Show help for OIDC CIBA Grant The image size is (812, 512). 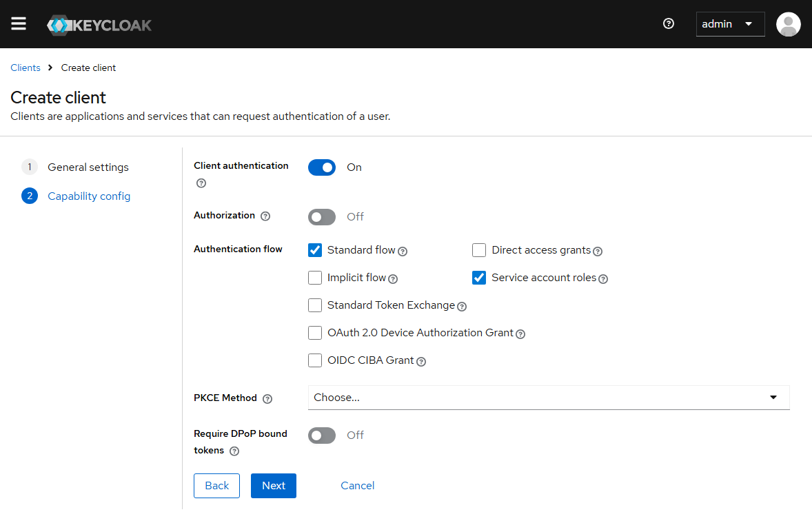[421, 362]
